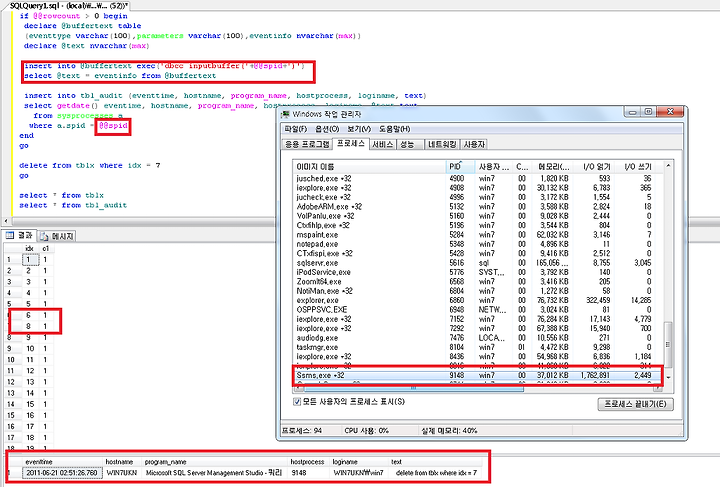The height and width of the screenshot is (487, 720).
Task: Switch to the 결과 results tab
Action: [x=19, y=236]
